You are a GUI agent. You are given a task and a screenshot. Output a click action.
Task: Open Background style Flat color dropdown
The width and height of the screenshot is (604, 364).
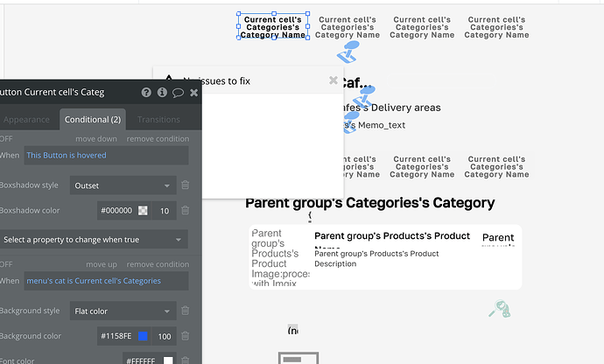[123, 311]
